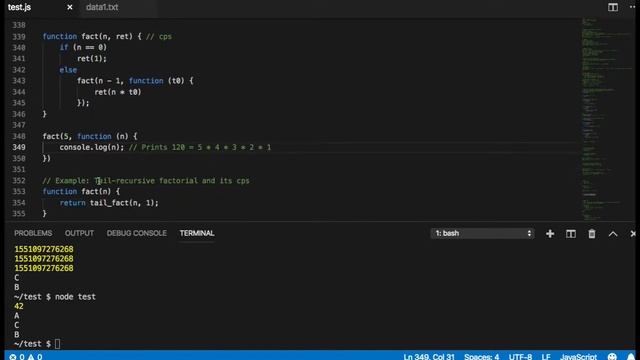
Task: Change indentation via Spaces: 4
Action: point(481,357)
